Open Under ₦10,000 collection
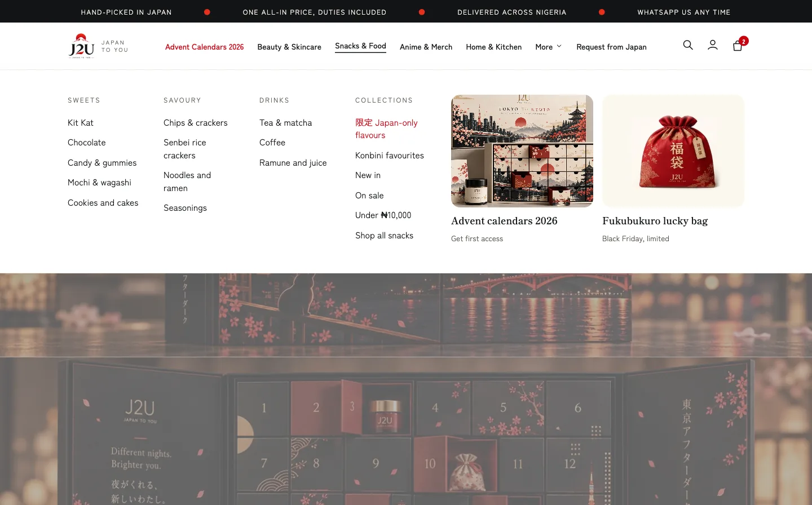The image size is (812, 505). pyautogui.click(x=383, y=215)
